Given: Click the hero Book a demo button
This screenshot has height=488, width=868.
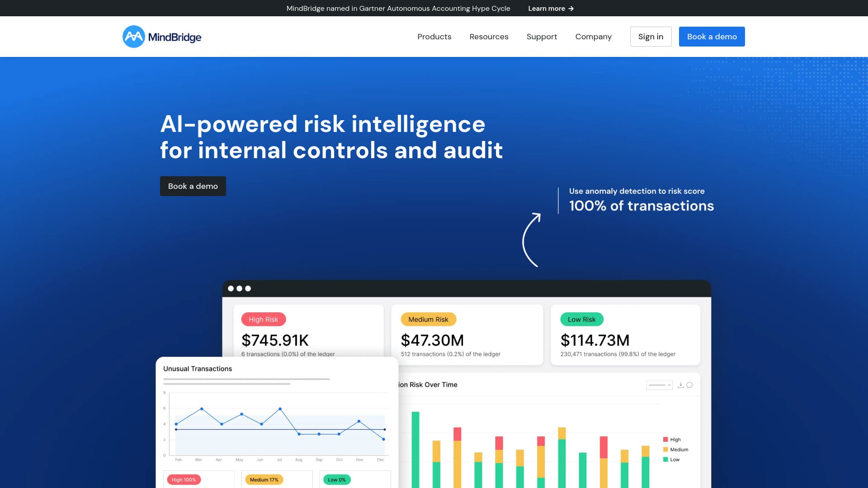Looking at the screenshot, I should pyautogui.click(x=193, y=186).
